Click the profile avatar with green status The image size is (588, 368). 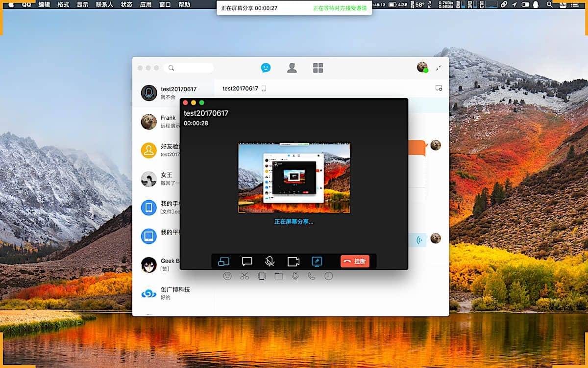coord(422,67)
